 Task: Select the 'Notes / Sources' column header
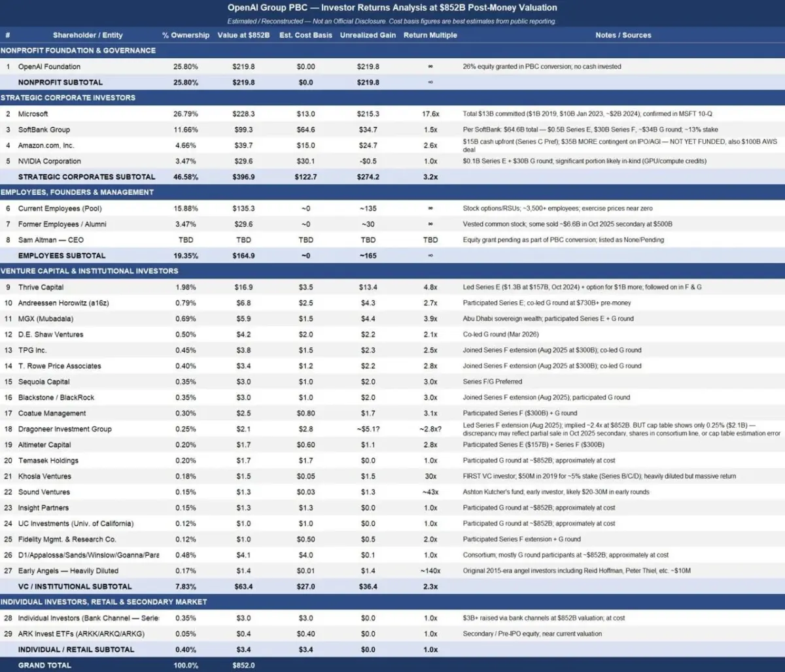[x=623, y=35]
